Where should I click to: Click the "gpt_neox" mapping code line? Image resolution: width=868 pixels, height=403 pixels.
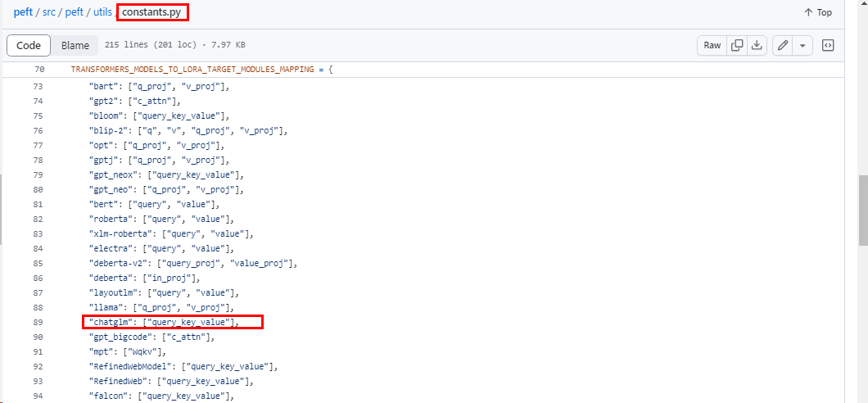[166, 175]
